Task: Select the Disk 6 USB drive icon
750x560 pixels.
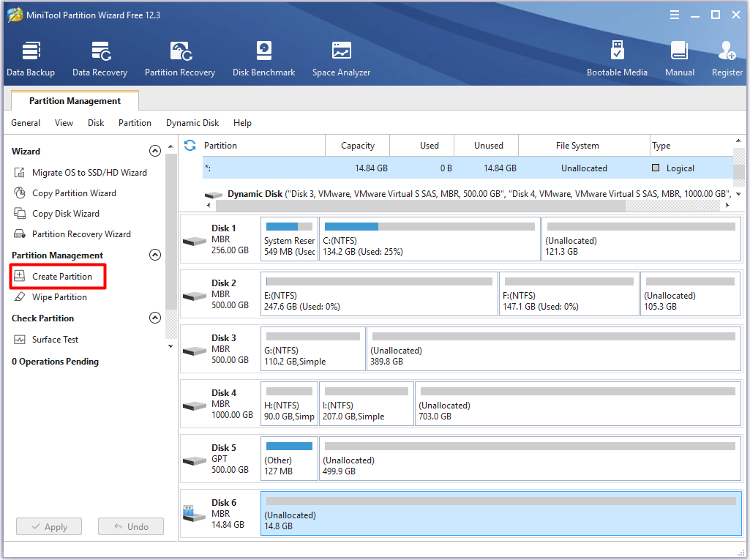Action: pyautogui.click(x=195, y=514)
